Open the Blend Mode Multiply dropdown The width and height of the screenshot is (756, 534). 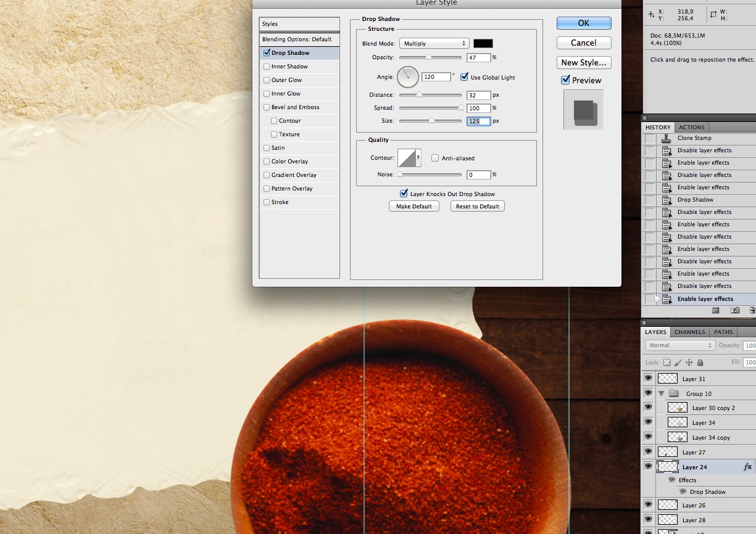point(434,44)
